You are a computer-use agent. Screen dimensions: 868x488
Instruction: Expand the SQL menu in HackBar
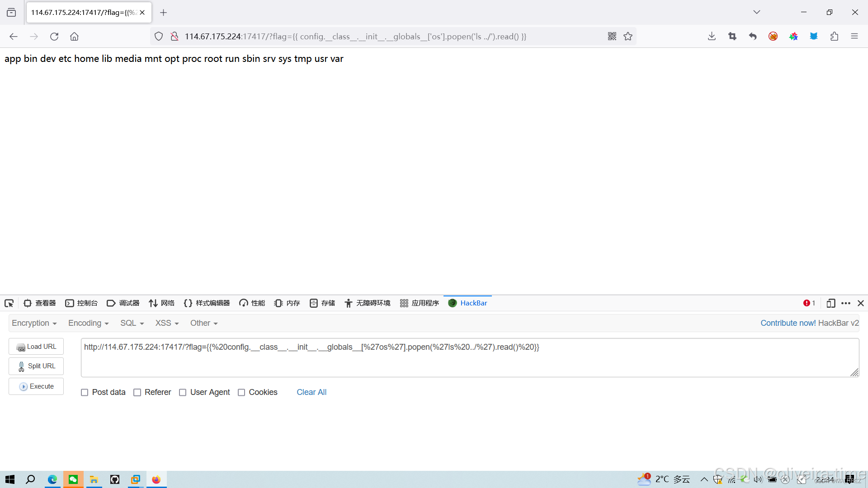[x=131, y=323]
